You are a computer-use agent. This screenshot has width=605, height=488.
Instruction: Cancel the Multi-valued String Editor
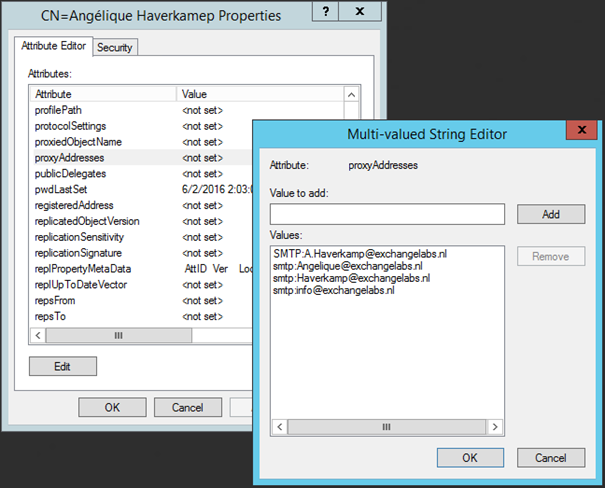[x=551, y=457]
